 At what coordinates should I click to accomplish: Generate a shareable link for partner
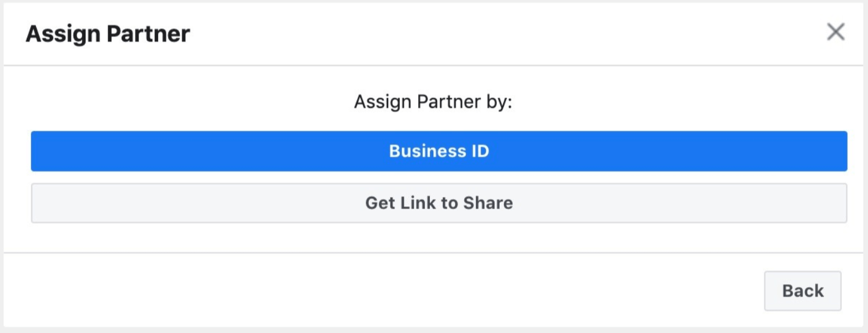click(439, 203)
